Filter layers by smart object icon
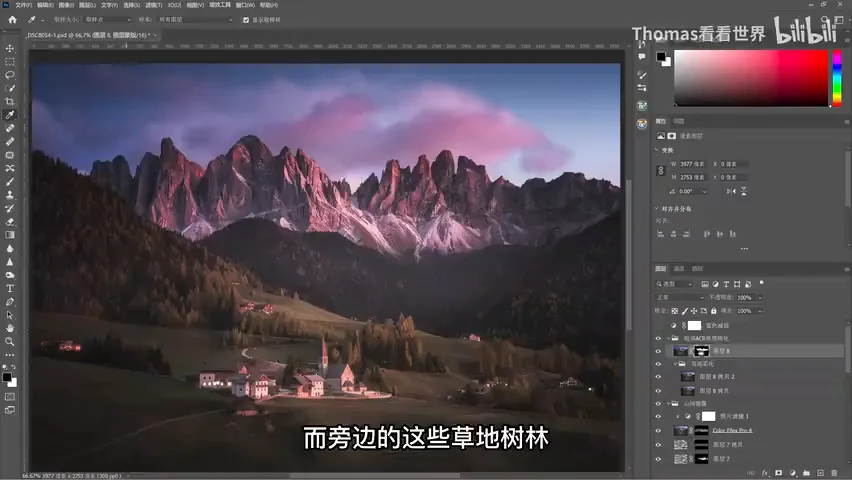Viewport: 852px width, 480px height. tap(748, 284)
